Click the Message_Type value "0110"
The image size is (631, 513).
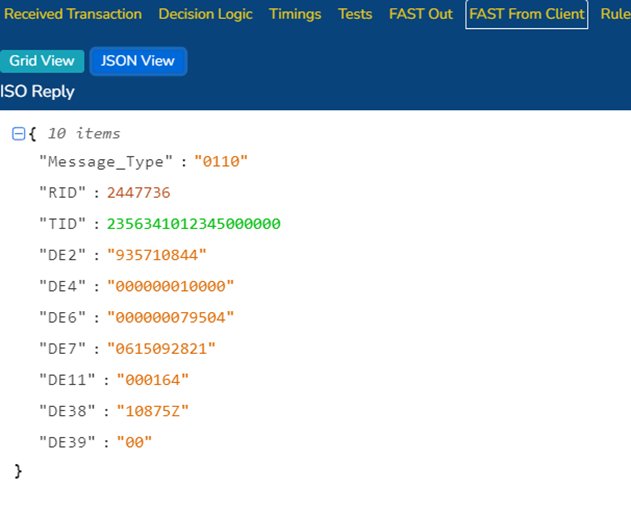tap(221, 162)
